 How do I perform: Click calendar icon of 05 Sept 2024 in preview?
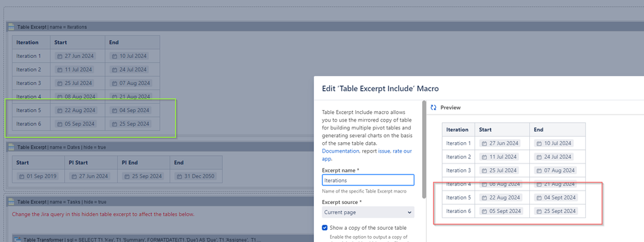coord(484,211)
